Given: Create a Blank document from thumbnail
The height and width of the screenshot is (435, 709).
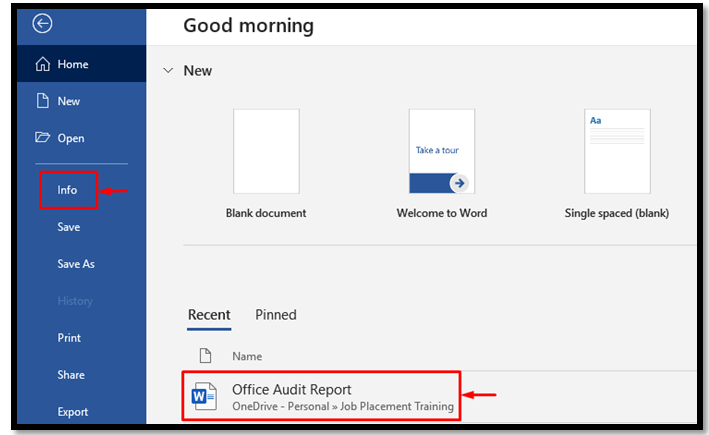Looking at the screenshot, I should pyautogui.click(x=266, y=151).
